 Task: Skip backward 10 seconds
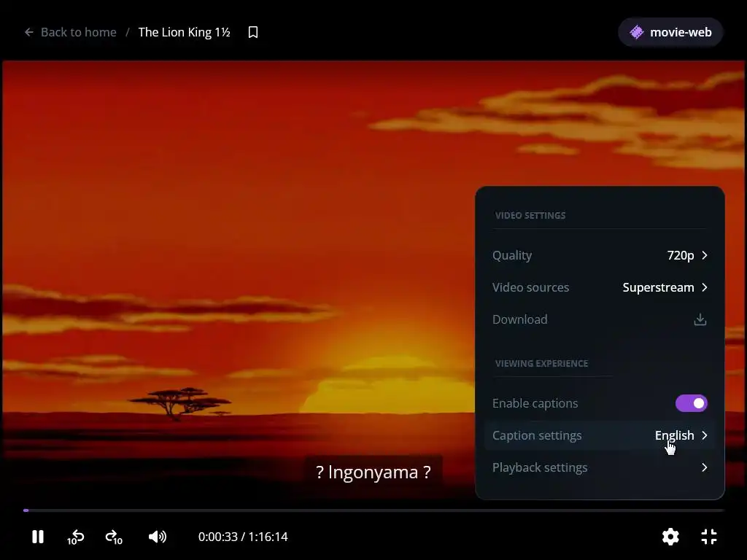[76, 537]
